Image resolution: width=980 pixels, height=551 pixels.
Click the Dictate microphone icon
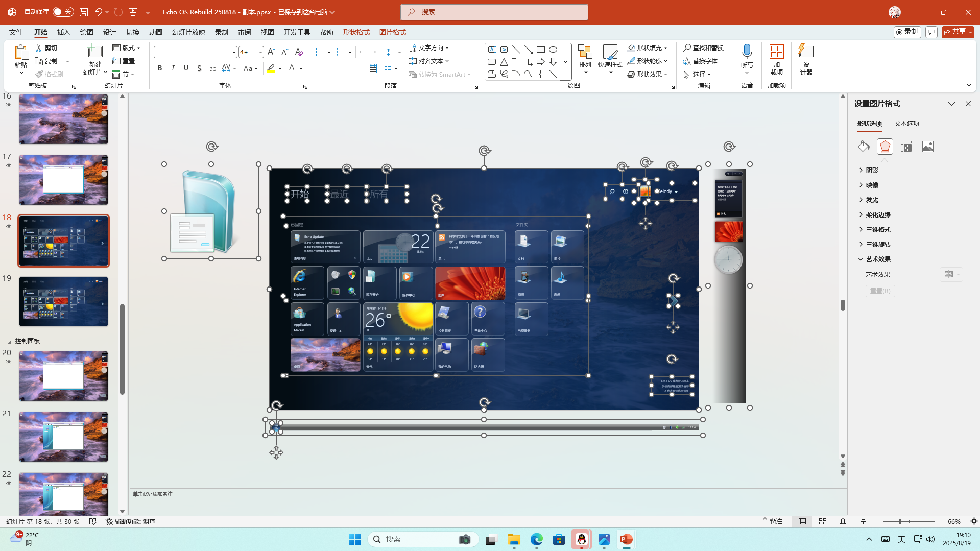pos(747,52)
